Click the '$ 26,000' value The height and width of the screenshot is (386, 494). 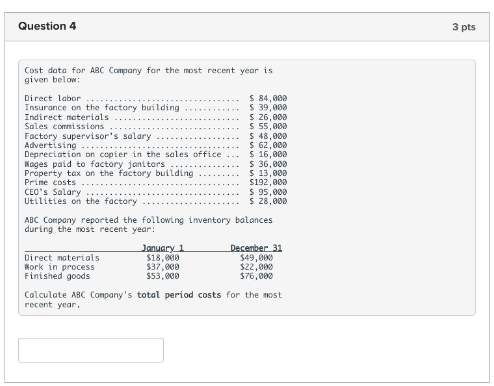click(x=268, y=117)
